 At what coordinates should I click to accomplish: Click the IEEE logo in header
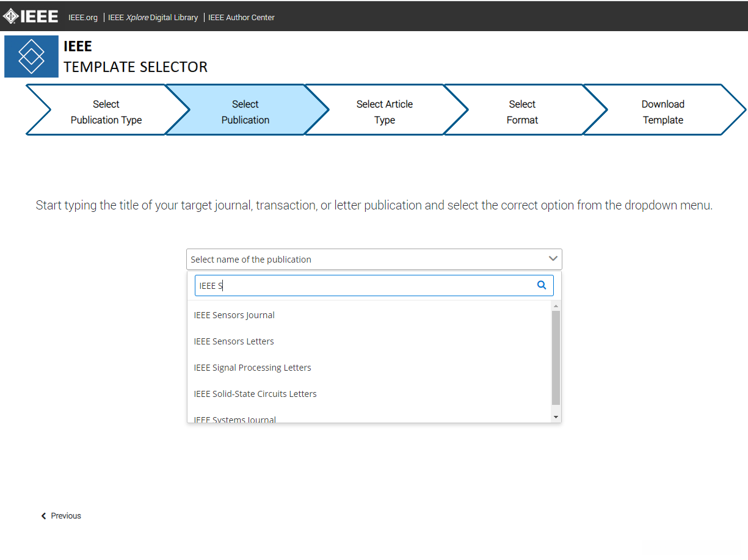tap(31, 16)
